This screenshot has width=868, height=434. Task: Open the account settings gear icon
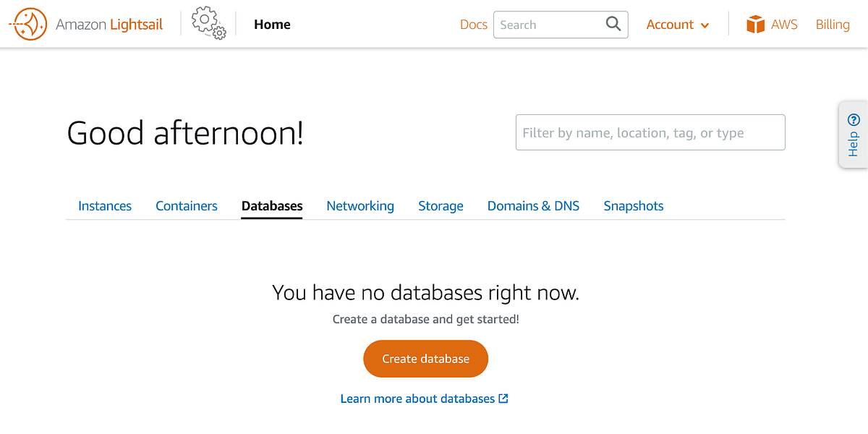pyautogui.click(x=208, y=22)
